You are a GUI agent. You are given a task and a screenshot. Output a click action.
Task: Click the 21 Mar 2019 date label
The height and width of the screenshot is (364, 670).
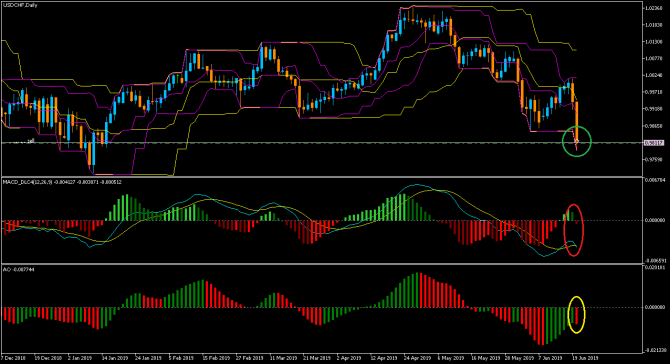[x=317, y=358]
